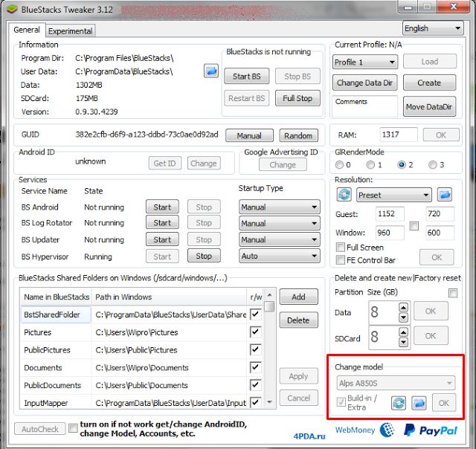The height and width of the screenshot is (449, 476).
Task: Start the BS Updater service
Action: tap(162, 239)
